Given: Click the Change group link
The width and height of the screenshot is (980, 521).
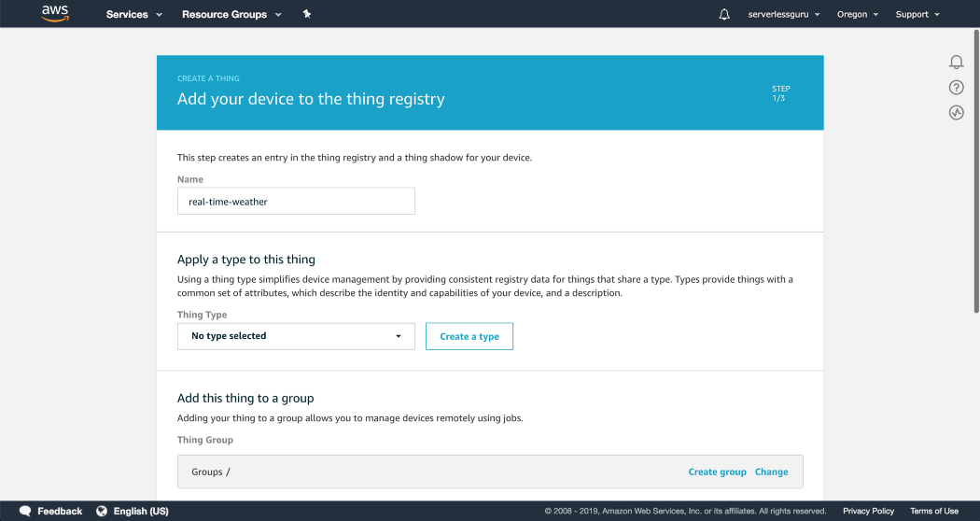Looking at the screenshot, I should [x=771, y=472].
